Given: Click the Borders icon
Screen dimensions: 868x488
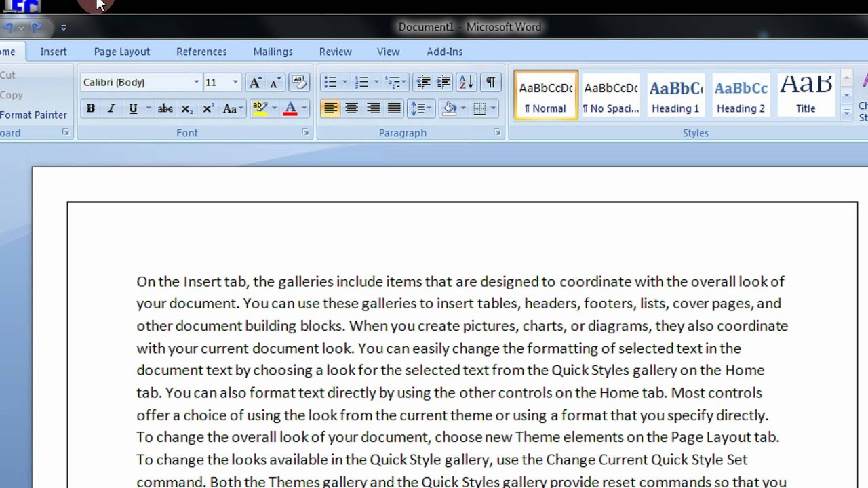Looking at the screenshot, I should 479,108.
